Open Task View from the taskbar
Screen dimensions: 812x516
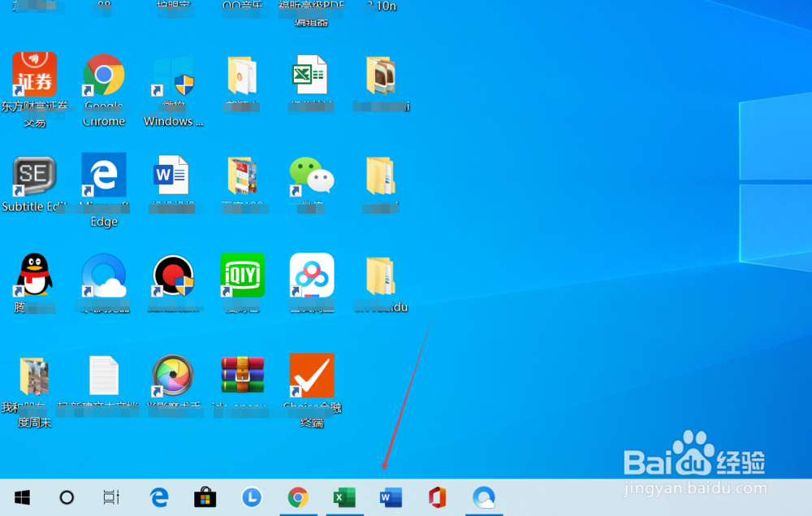(111, 497)
